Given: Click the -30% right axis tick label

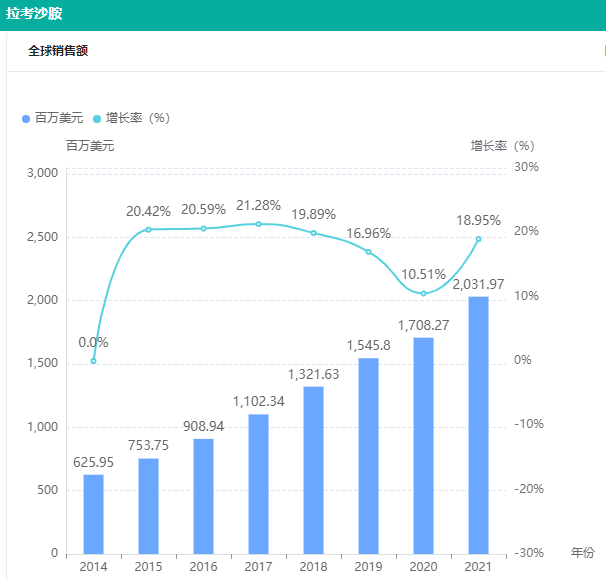Looking at the screenshot, I should (x=529, y=553).
